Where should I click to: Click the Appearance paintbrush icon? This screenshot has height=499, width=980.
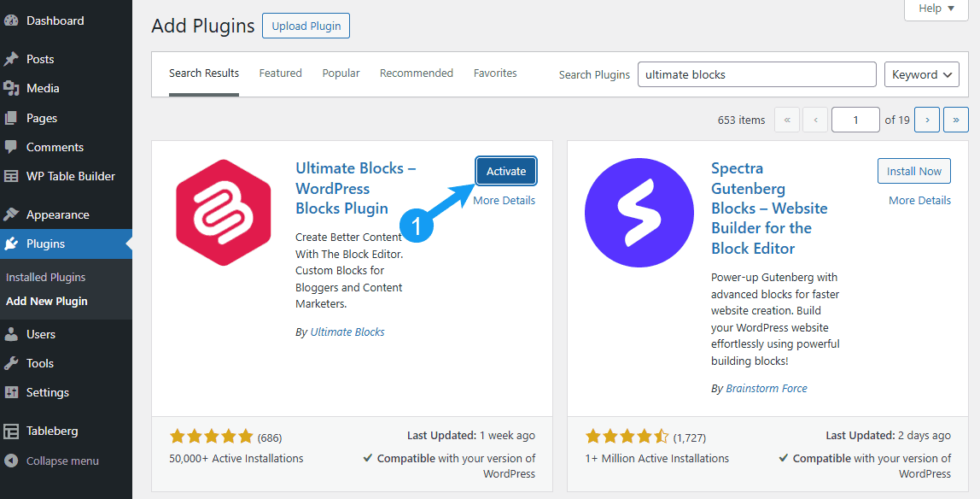point(11,214)
